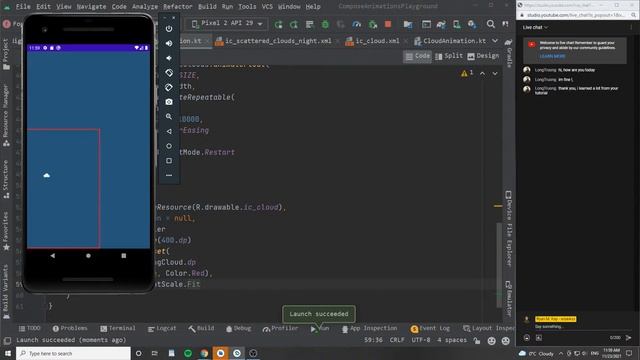This screenshot has height=360, width=640.
Task: Open the VCS menu
Action: pyautogui.click(x=267, y=7)
